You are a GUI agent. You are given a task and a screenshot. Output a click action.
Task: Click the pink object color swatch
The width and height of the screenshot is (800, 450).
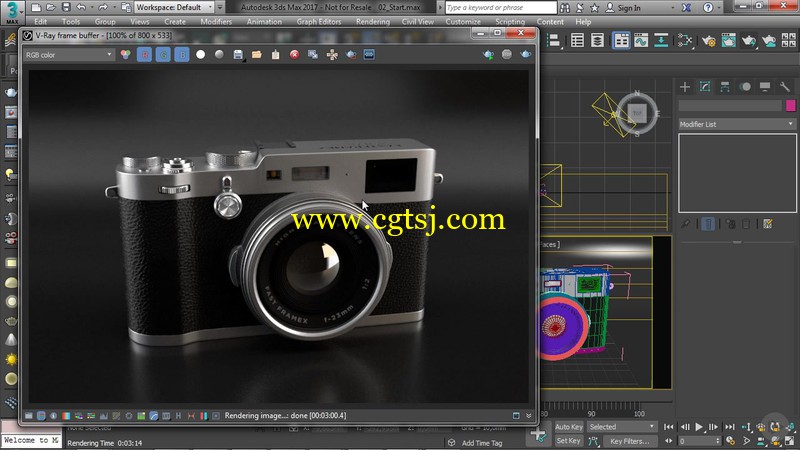click(x=791, y=105)
